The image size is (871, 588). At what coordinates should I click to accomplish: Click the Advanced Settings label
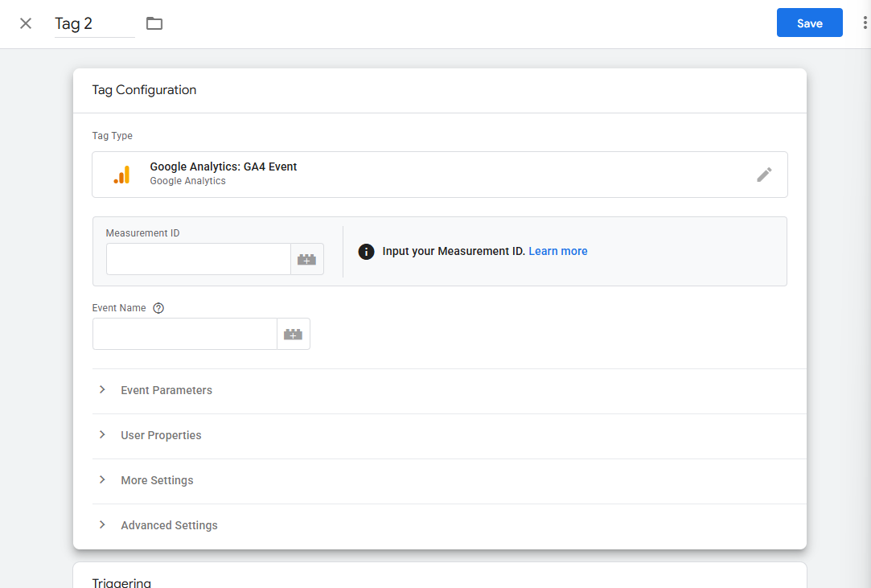click(170, 525)
